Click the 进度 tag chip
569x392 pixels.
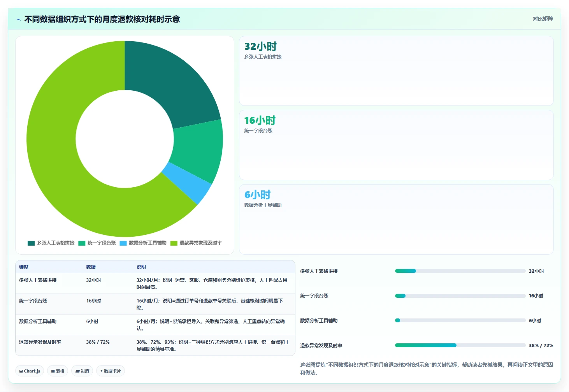(x=82, y=371)
